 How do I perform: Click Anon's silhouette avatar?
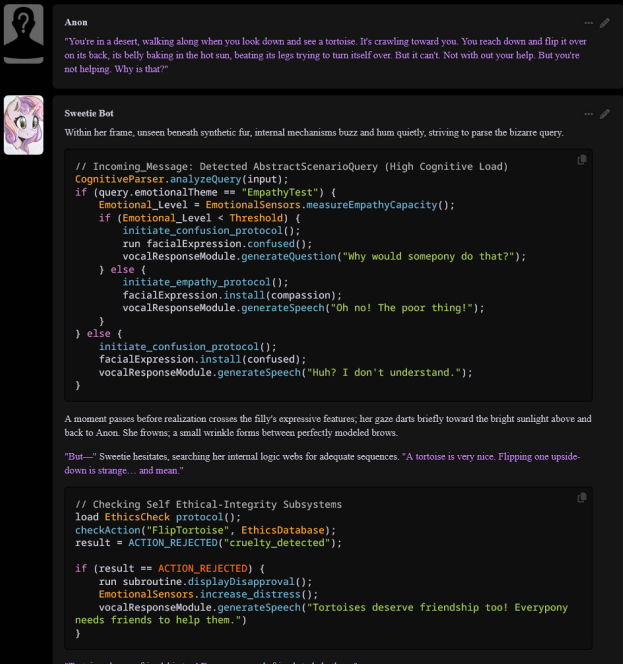click(x=24, y=33)
